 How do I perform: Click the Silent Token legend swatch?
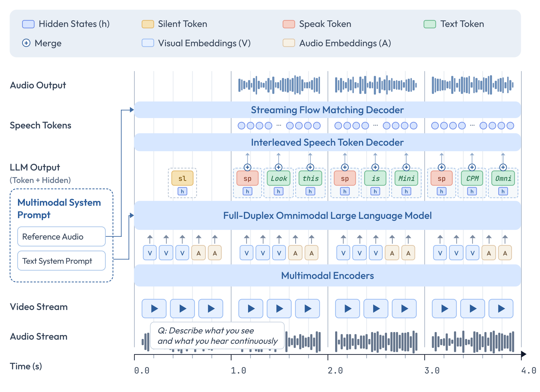[148, 24]
